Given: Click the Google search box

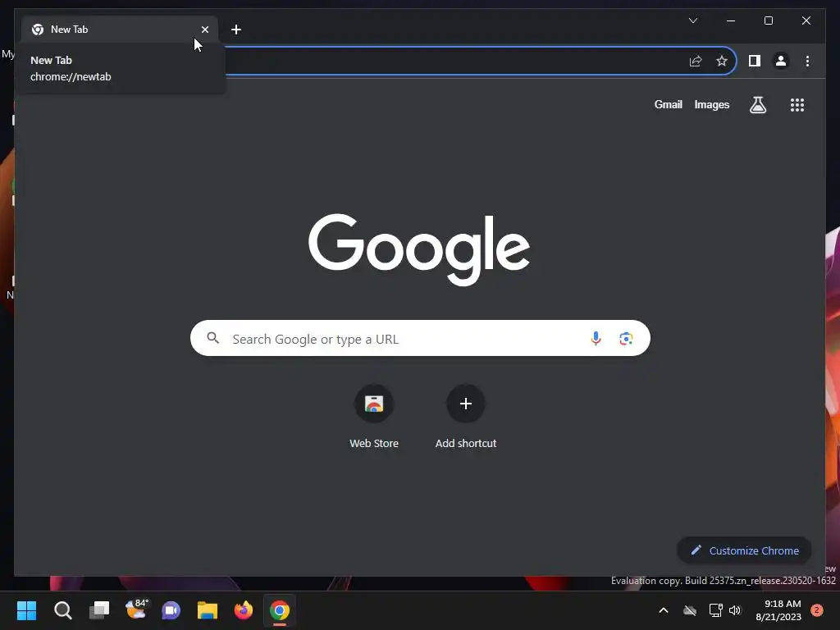Looking at the screenshot, I should point(420,338).
